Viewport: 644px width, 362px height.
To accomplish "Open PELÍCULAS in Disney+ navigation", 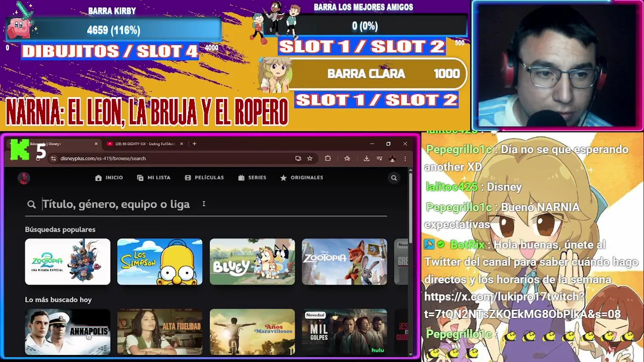I will pyautogui.click(x=204, y=177).
